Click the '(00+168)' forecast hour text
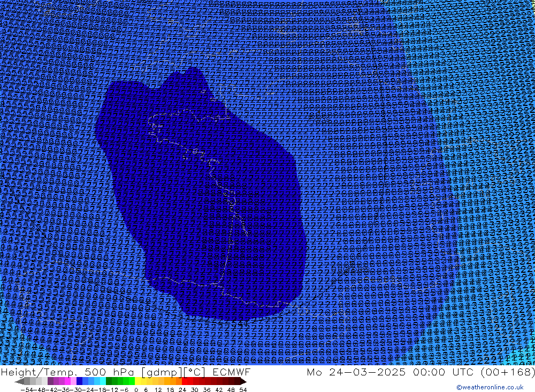535x392 pixels. point(507,372)
